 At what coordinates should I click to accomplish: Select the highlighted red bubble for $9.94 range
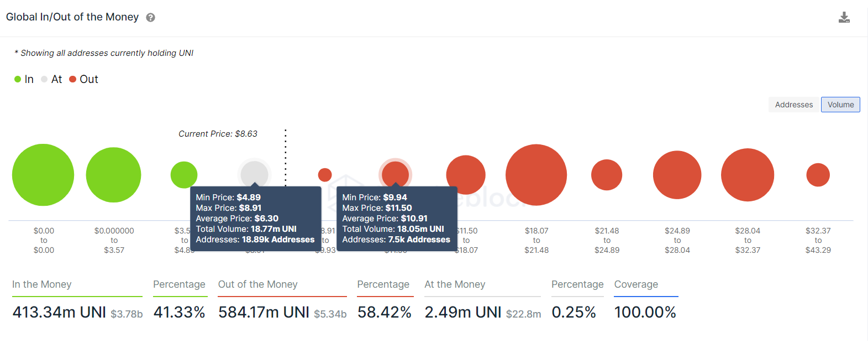(x=395, y=174)
